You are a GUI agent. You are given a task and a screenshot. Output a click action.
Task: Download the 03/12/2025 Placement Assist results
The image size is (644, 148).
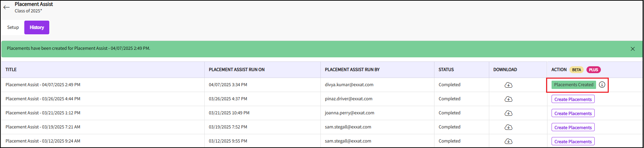[508, 141]
